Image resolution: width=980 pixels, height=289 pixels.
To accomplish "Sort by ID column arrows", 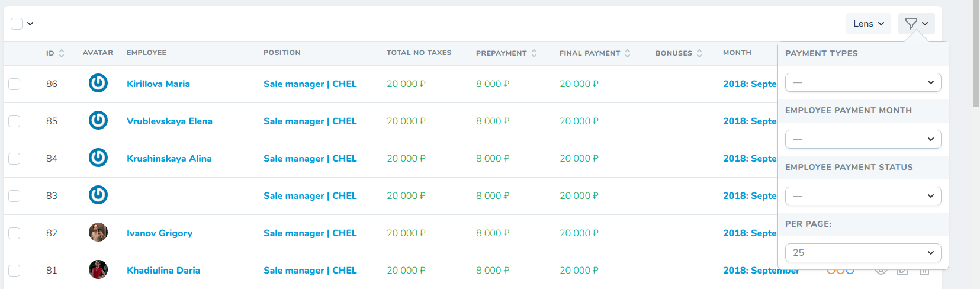I will pyautogui.click(x=62, y=53).
